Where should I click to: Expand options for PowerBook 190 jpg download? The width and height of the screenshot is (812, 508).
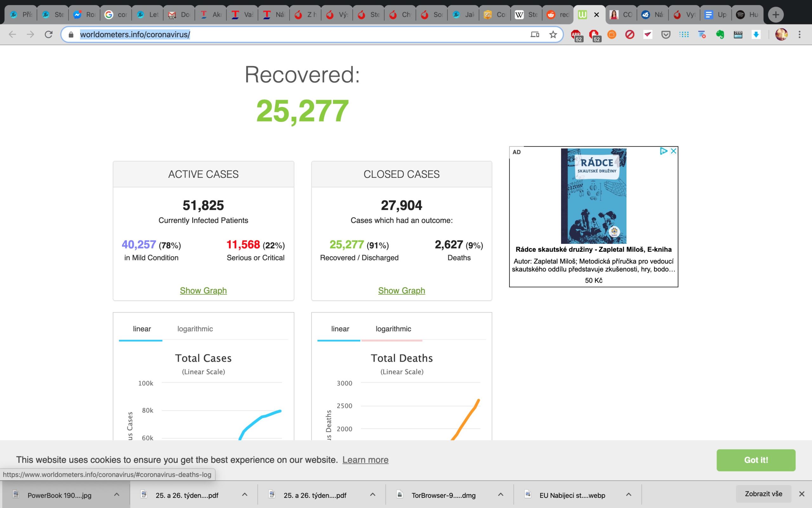pos(117,495)
